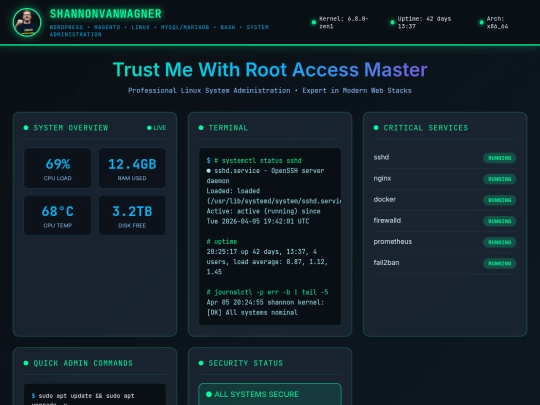Click the Quick Admin Commands panel title
Viewport: 540px width, 405px height.
pyautogui.click(x=83, y=363)
